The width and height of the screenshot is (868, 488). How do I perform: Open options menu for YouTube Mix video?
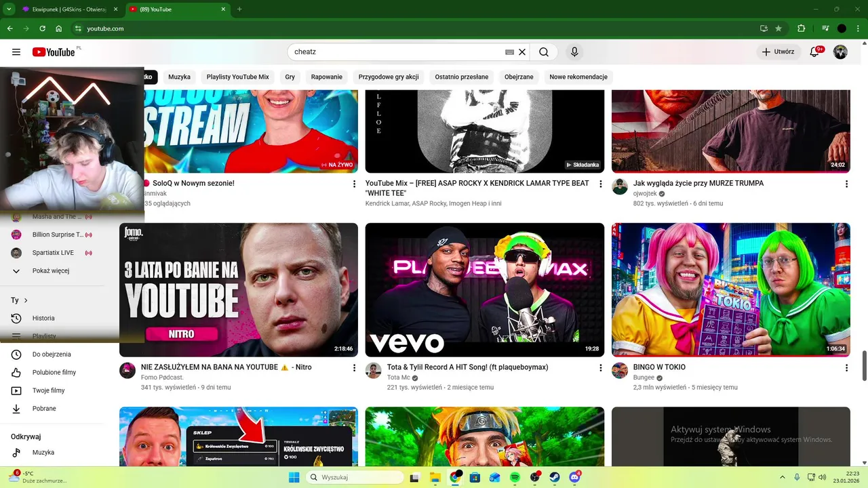[600, 184]
